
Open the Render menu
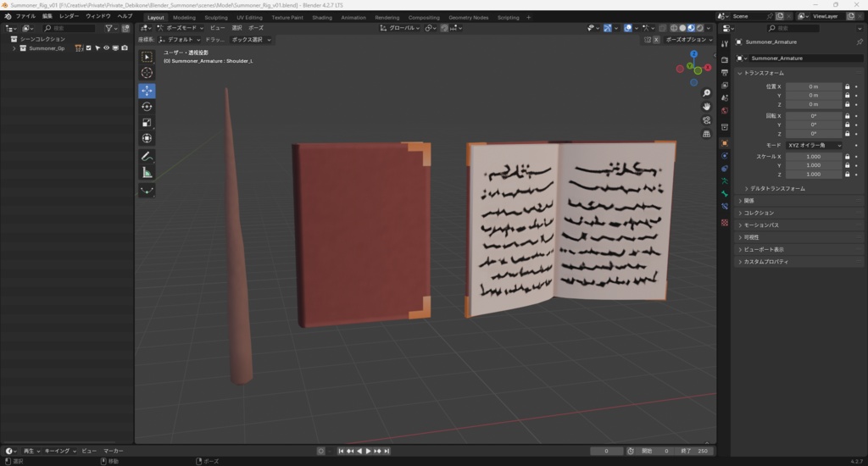click(70, 17)
